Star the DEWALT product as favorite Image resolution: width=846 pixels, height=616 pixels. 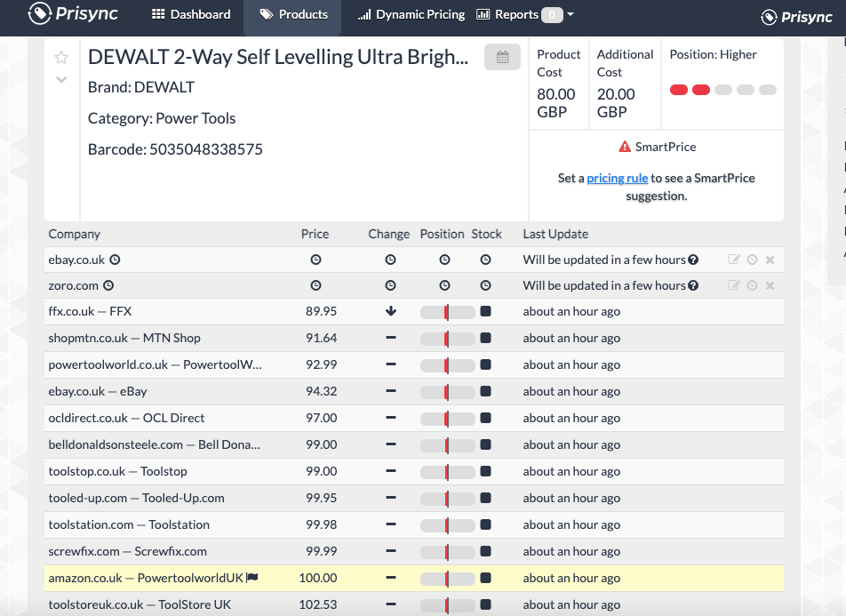(x=61, y=58)
